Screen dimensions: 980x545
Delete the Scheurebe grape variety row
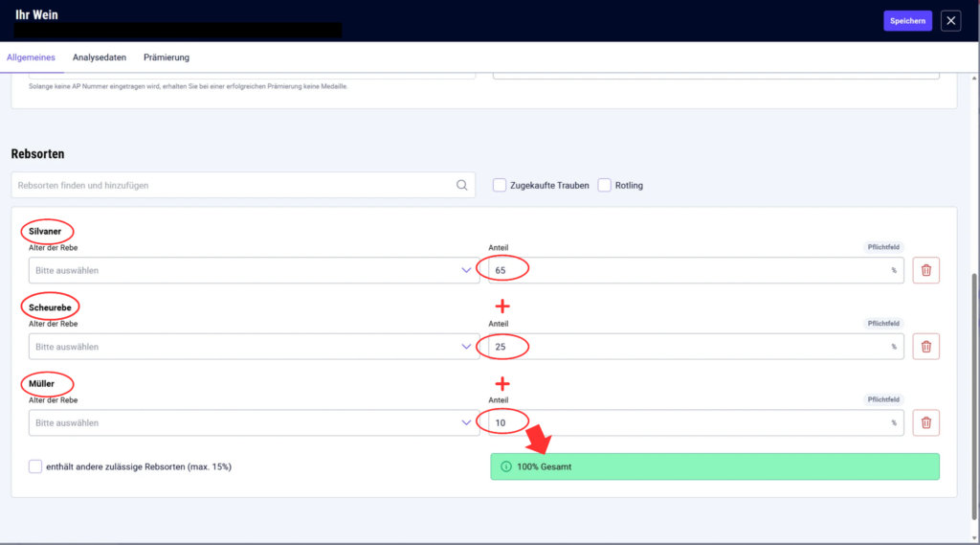[925, 347]
